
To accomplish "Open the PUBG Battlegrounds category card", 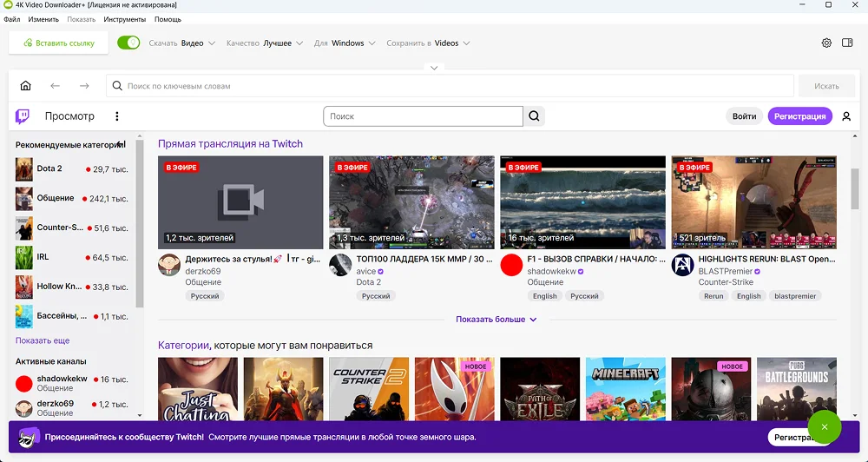I will coord(797,389).
